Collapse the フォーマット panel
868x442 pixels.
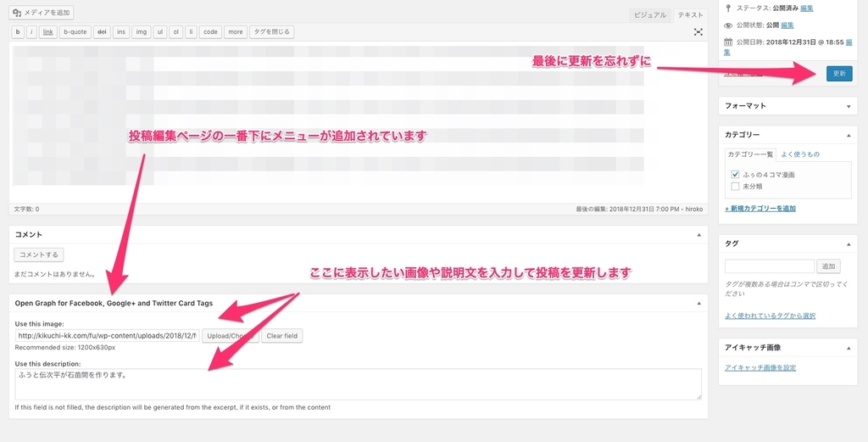pos(849,106)
